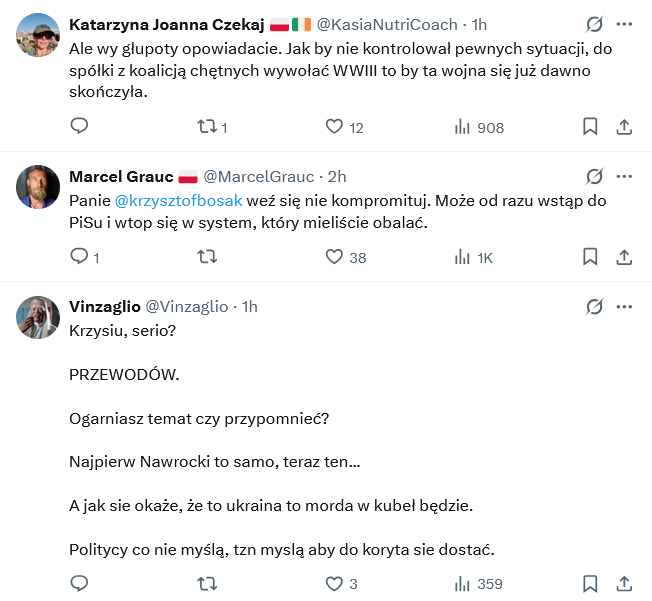
Task: Open more options on Marcel Grauc's tweet
Action: (x=624, y=177)
